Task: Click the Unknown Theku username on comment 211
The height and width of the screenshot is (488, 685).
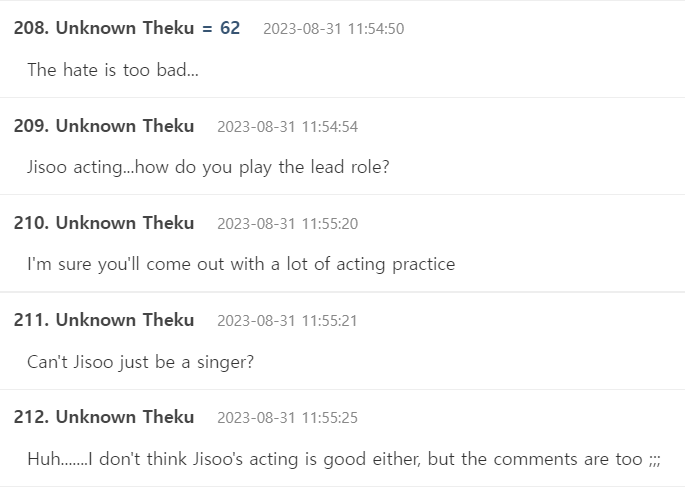Action: [x=125, y=320]
